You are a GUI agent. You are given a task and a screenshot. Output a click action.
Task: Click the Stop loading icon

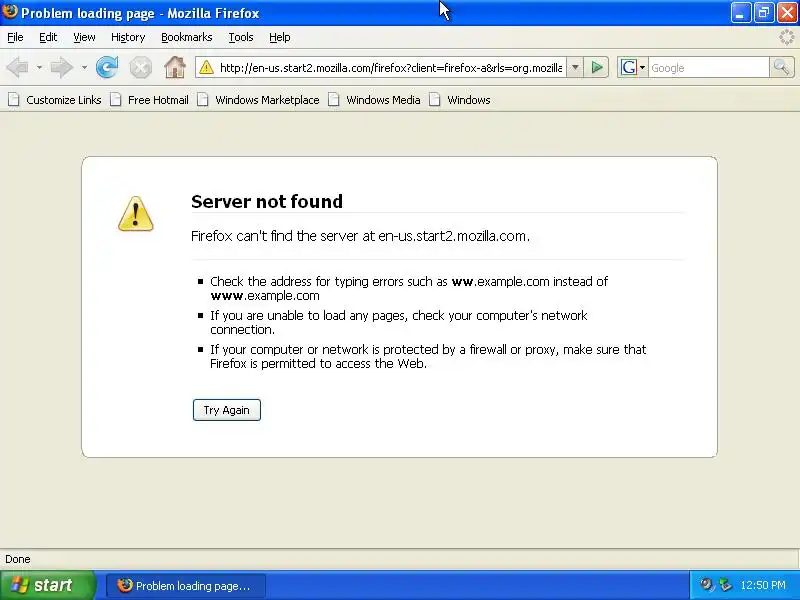[140, 67]
